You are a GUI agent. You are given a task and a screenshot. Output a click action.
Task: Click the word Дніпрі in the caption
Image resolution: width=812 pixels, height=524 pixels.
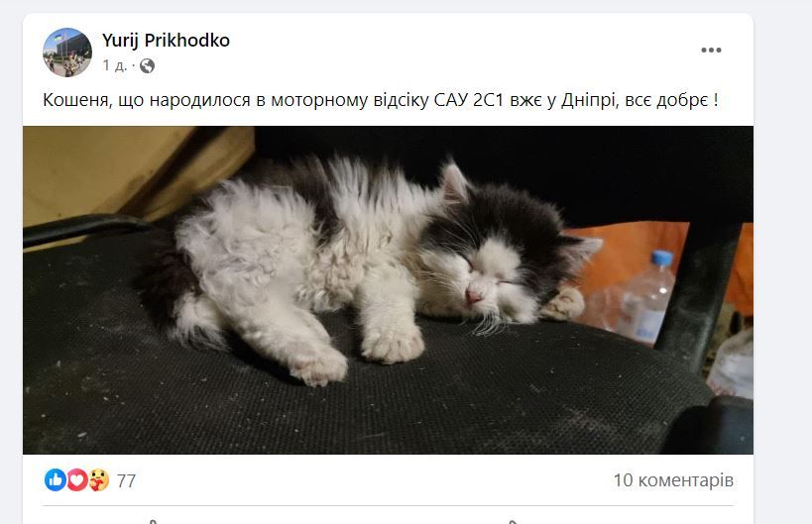coord(590,100)
